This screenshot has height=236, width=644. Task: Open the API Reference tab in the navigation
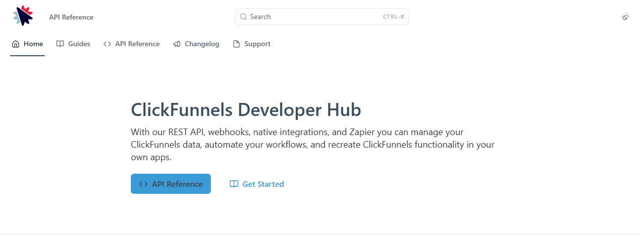pyautogui.click(x=131, y=44)
